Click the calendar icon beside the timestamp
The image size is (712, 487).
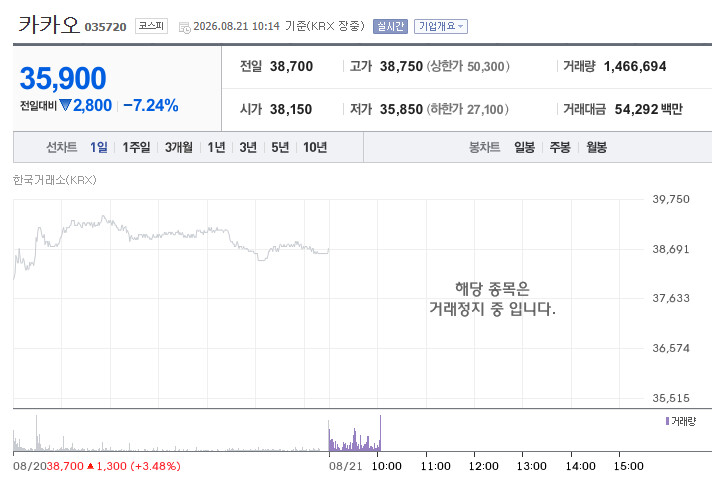click(x=184, y=27)
